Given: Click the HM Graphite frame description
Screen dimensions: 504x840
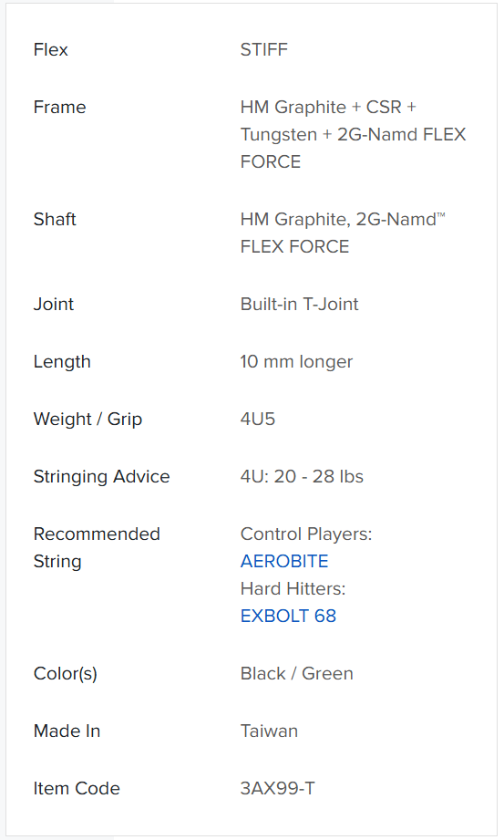Looking at the screenshot, I should click(353, 134).
